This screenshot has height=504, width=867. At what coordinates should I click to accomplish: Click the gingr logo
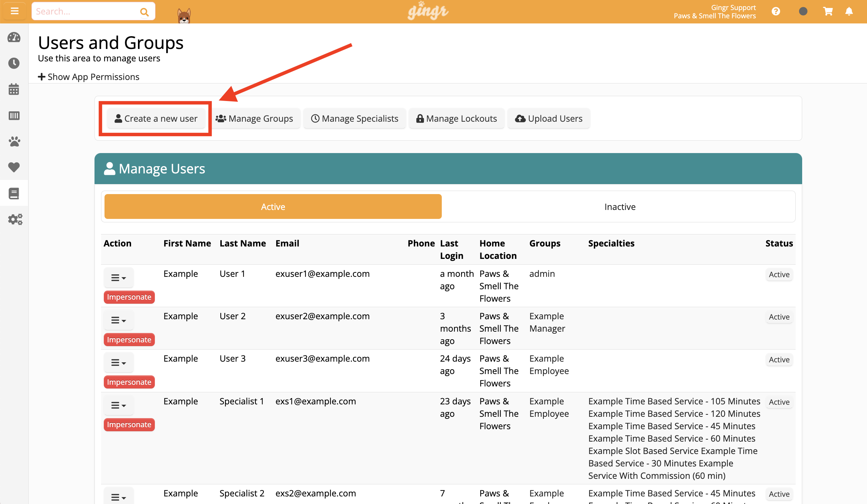(428, 11)
